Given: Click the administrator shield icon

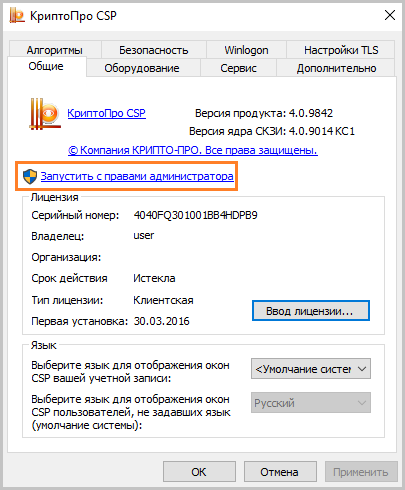Looking at the screenshot, I should pyautogui.click(x=30, y=176).
